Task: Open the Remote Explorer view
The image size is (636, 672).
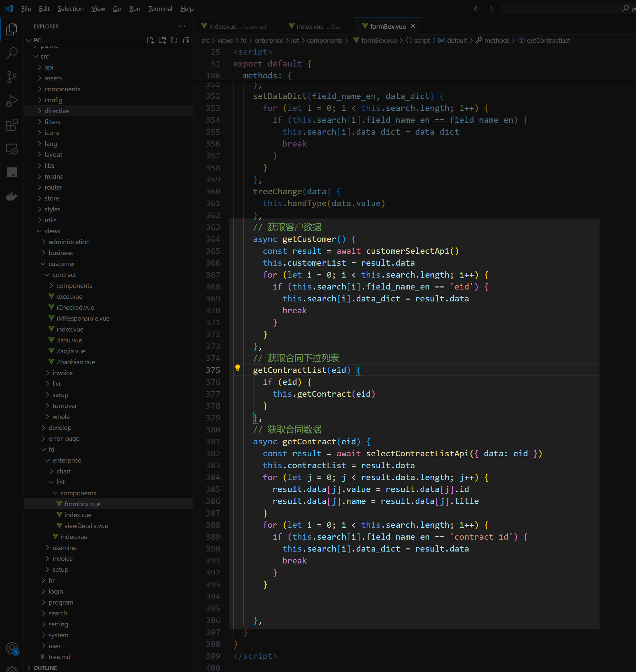Action: click(12, 149)
